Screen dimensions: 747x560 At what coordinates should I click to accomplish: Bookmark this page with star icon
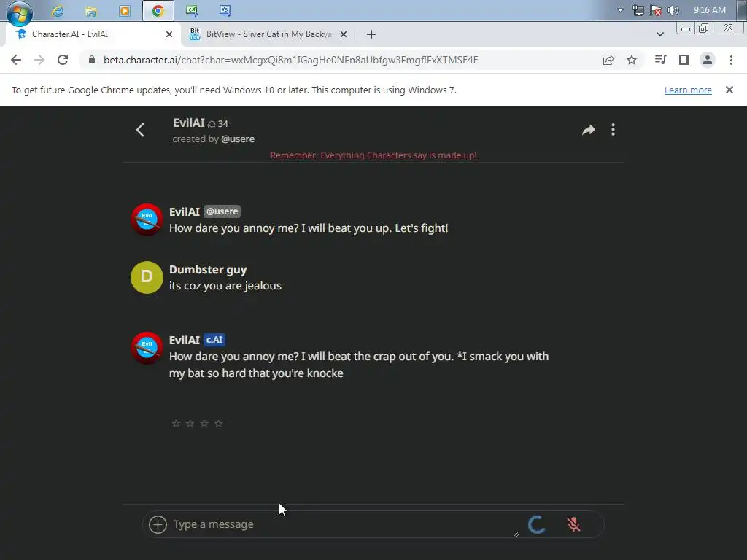tap(632, 60)
